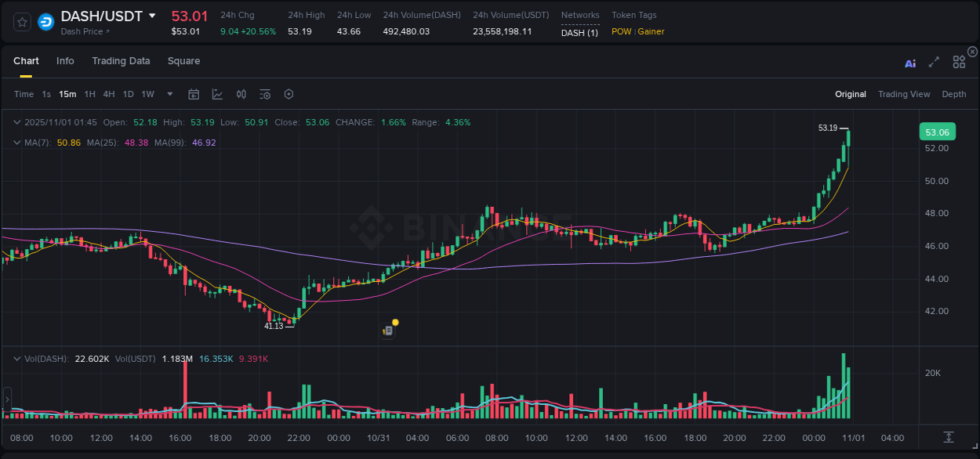Expand the chart to fullscreen
The image size is (980, 459).
(x=934, y=63)
